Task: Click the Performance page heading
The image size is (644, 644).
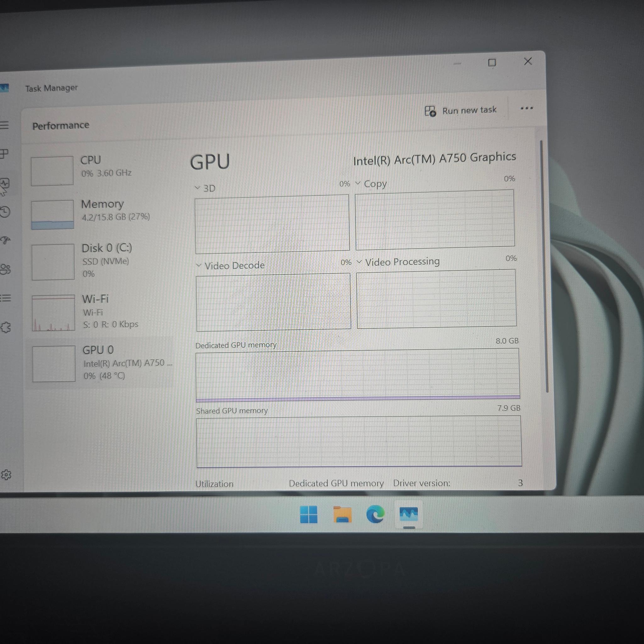Action: (x=61, y=125)
